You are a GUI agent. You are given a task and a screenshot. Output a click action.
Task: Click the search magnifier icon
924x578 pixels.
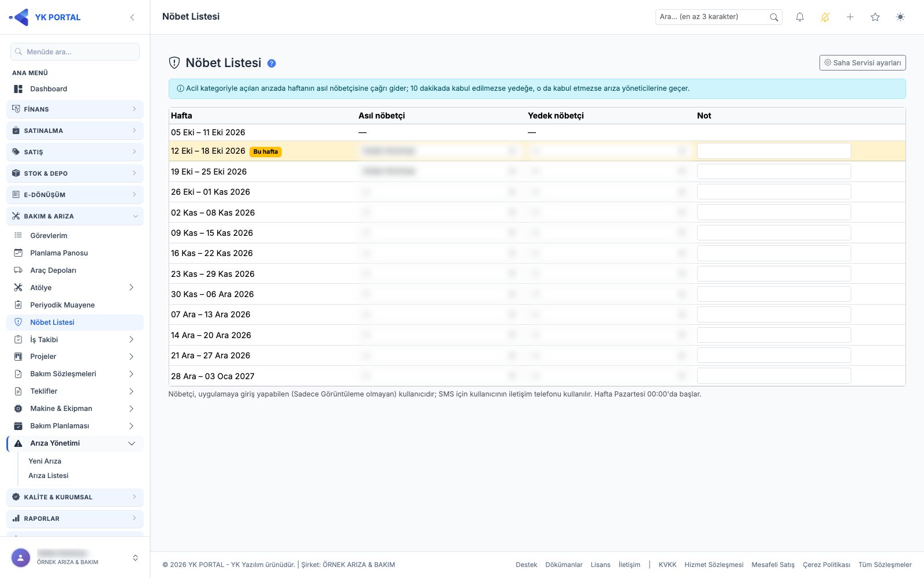pos(774,17)
